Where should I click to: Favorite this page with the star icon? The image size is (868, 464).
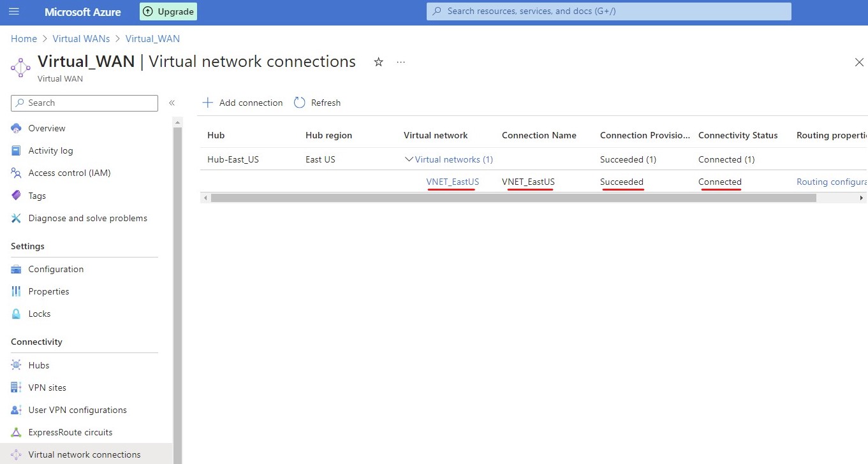pos(379,62)
